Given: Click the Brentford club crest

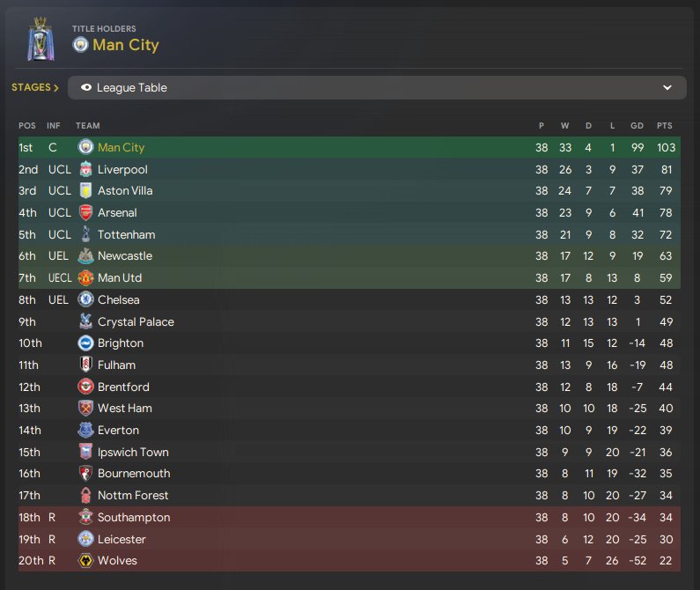Looking at the screenshot, I should [x=85, y=387].
